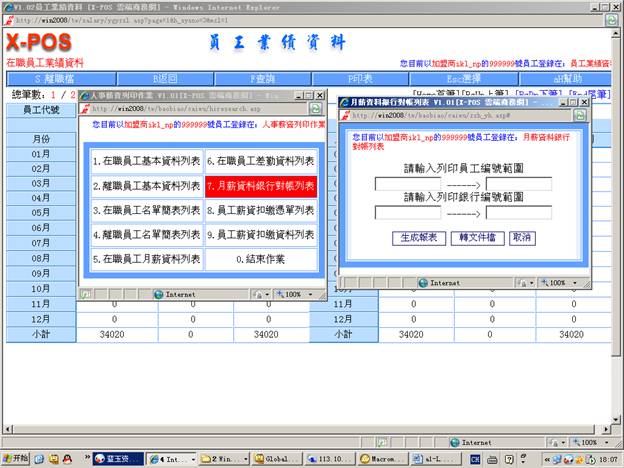Select 6.在職員工差勤資料列表 menu entry
624x468 pixels.
coord(261,161)
